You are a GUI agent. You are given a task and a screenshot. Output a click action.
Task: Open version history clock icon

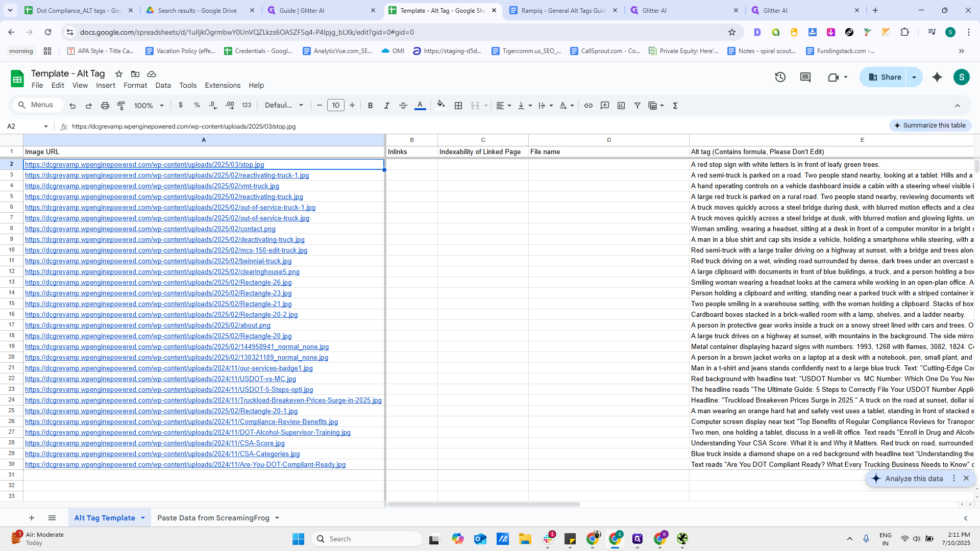780,77
